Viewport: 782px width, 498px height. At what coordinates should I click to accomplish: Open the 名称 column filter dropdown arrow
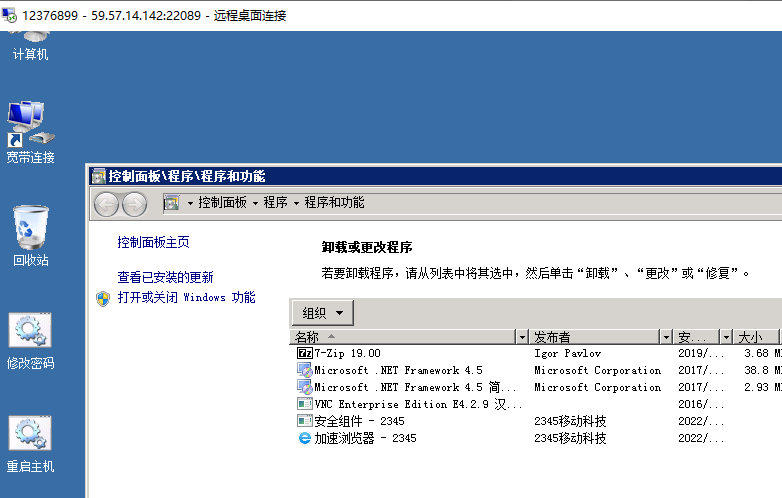[x=522, y=337]
